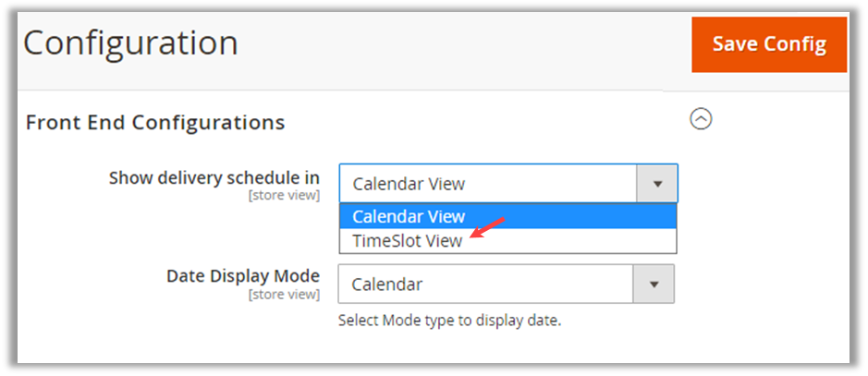
Task: Click the "Show delivery schedule in" label
Action: click(x=214, y=177)
